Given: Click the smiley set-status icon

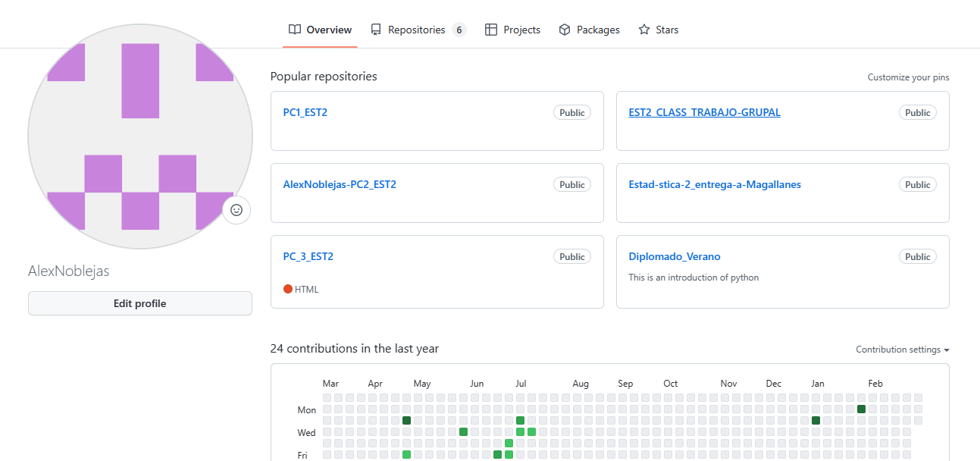Looking at the screenshot, I should (x=236, y=210).
